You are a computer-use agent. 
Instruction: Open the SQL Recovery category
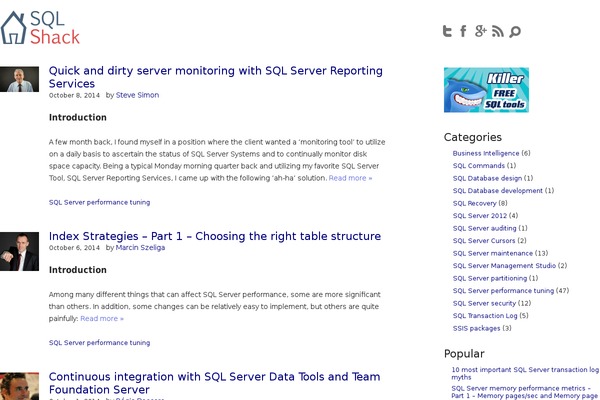pyautogui.click(x=474, y=203)
